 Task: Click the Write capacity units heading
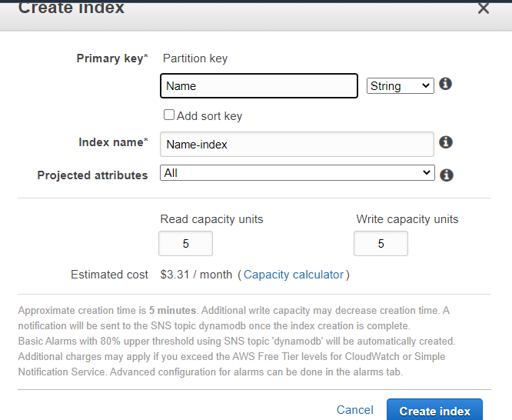point(407,219)
